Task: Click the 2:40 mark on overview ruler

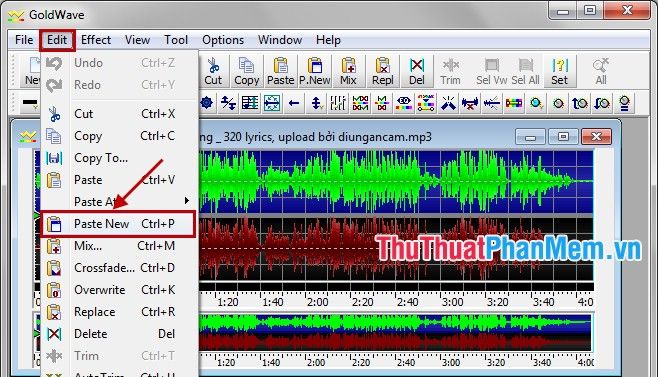Action: [405, 362]
